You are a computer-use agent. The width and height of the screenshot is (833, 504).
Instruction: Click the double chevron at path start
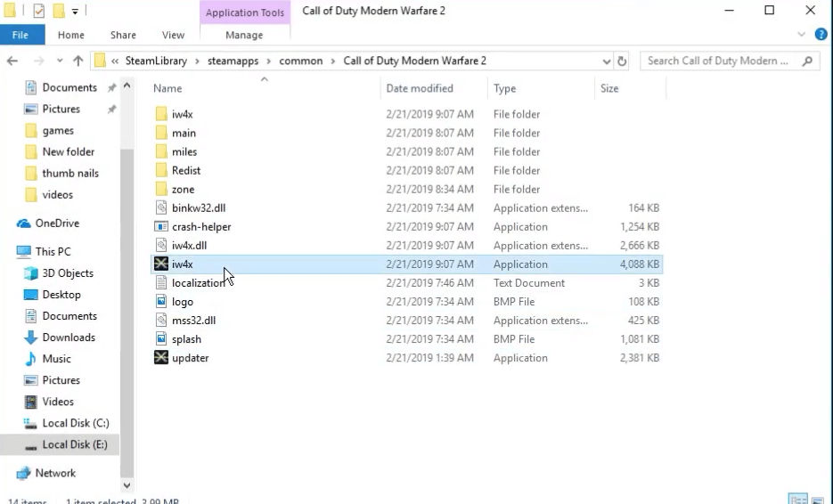coord(115,61)
